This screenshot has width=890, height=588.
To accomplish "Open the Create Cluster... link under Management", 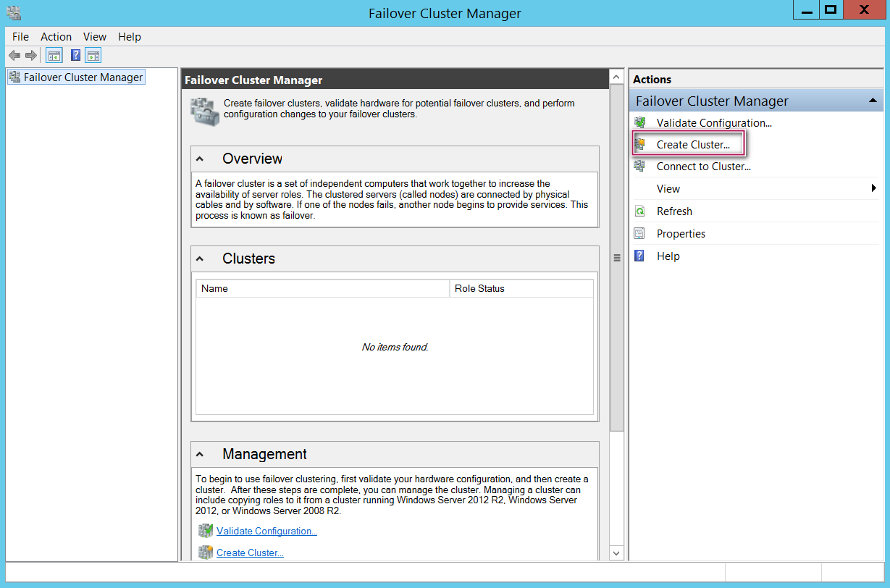I will point(250,553).
